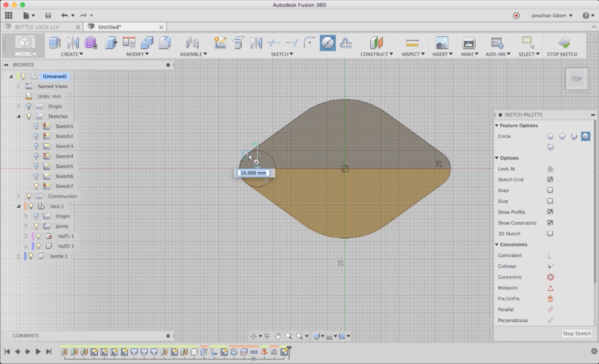This screenshot has width=599, height=364.
Task: Select the Press Pull modify tool
Action: [111, 43]
